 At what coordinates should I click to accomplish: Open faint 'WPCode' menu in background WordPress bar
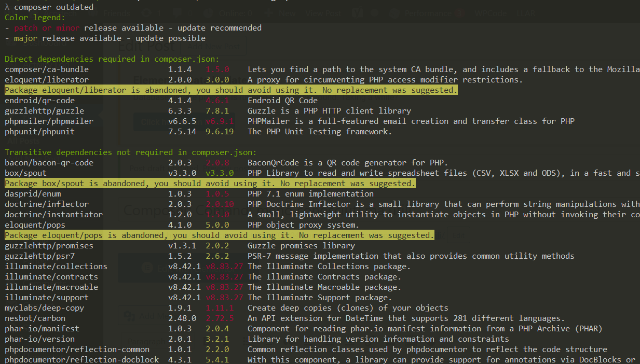click(x=491, y=13)
